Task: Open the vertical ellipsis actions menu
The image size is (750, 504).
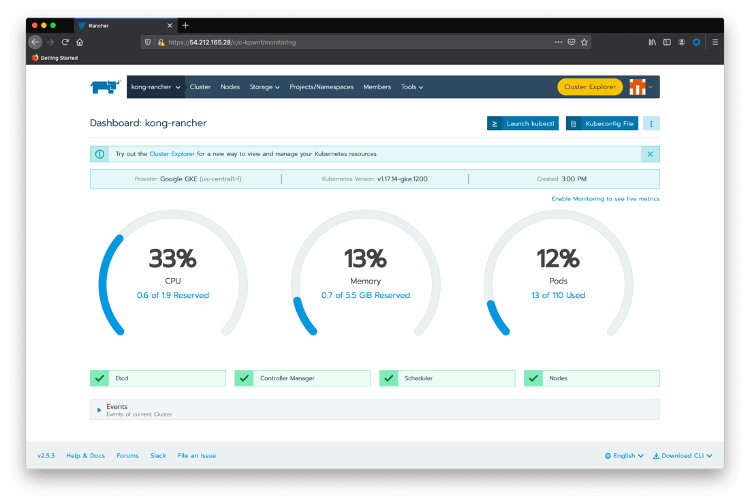Action: (x=651, y=123)
